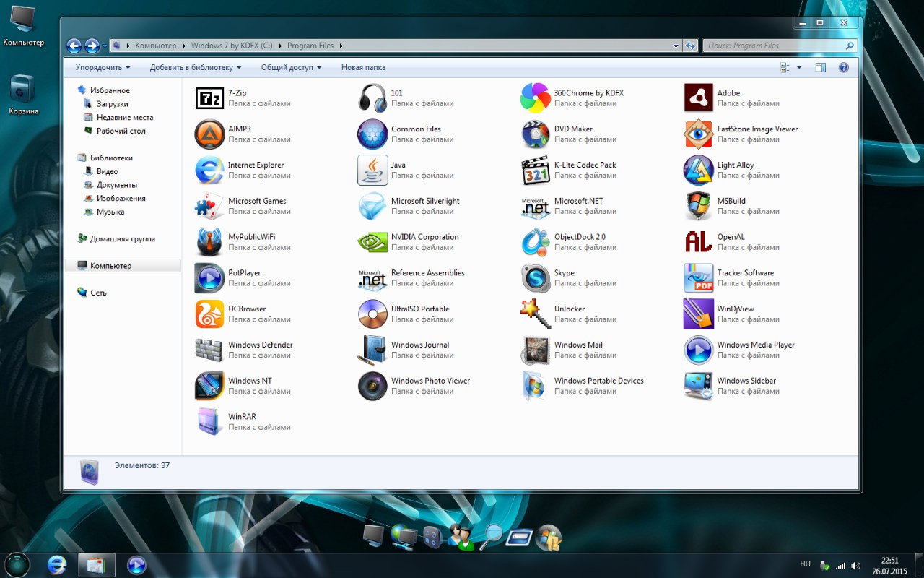Open the Упорядочить dropdown menu

coord(103,67)
